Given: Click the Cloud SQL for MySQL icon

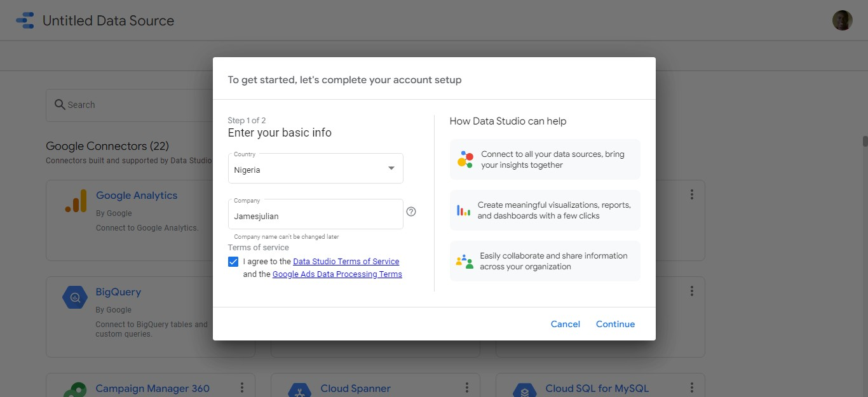Looking at the screenshot, I should 525,390.
